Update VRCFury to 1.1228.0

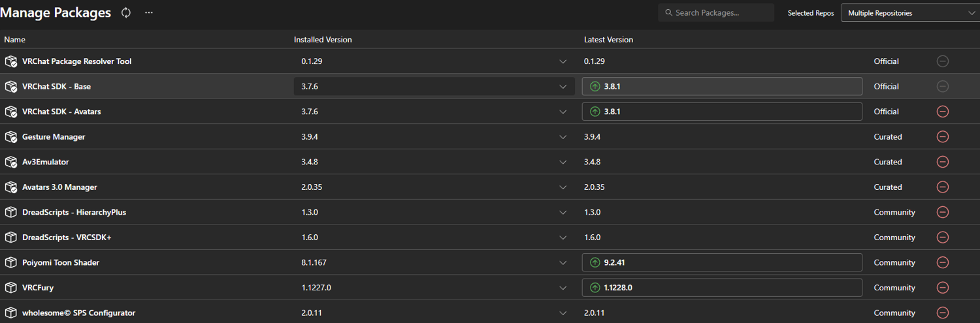(x=721, y=288)
